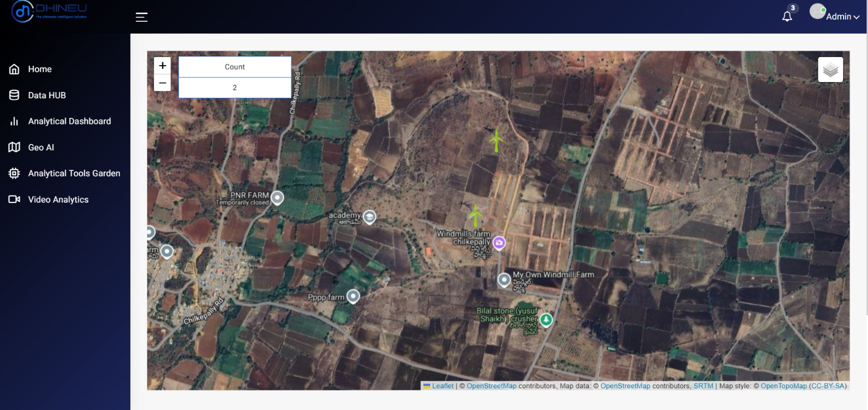Screen dimensions: 868x410
Task: Select the PNR FARM map pin
Action: coord(277,198)
